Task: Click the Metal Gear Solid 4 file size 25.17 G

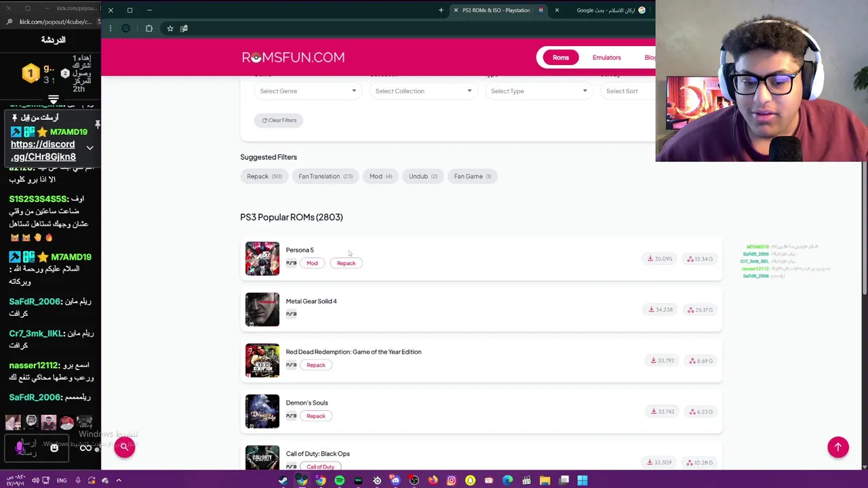Action: coord(700,310)
